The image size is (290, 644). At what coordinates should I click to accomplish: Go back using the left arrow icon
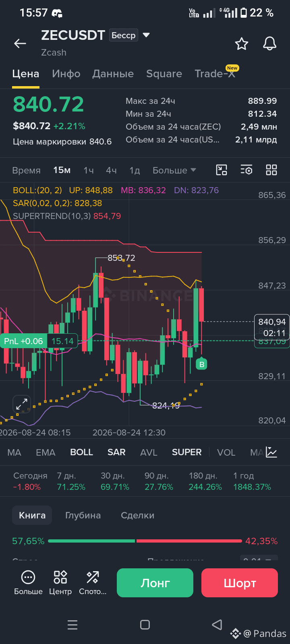pyautogui.click(x=20, y=43)
